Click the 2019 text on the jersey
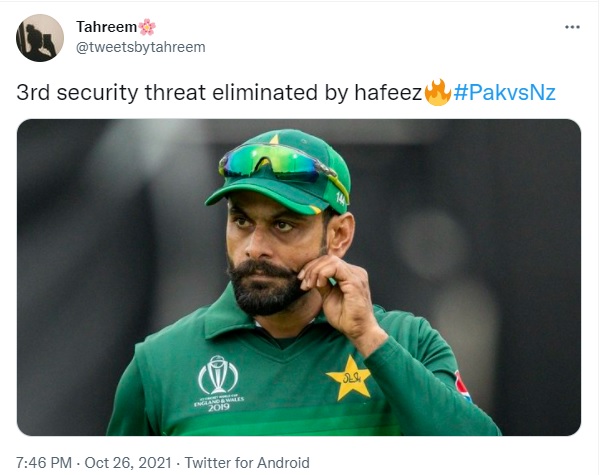 click(x=219, y=407)
